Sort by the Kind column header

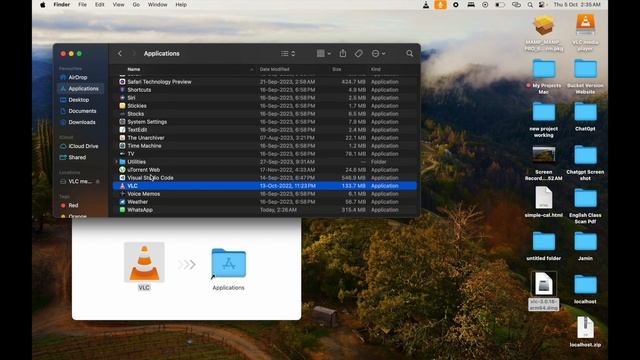(376, 69)
